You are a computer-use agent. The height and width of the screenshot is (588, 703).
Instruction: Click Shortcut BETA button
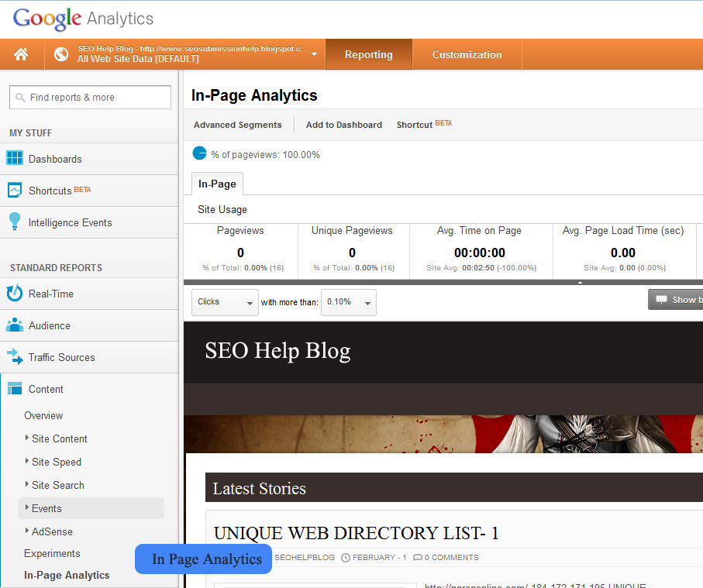(424, 124)
